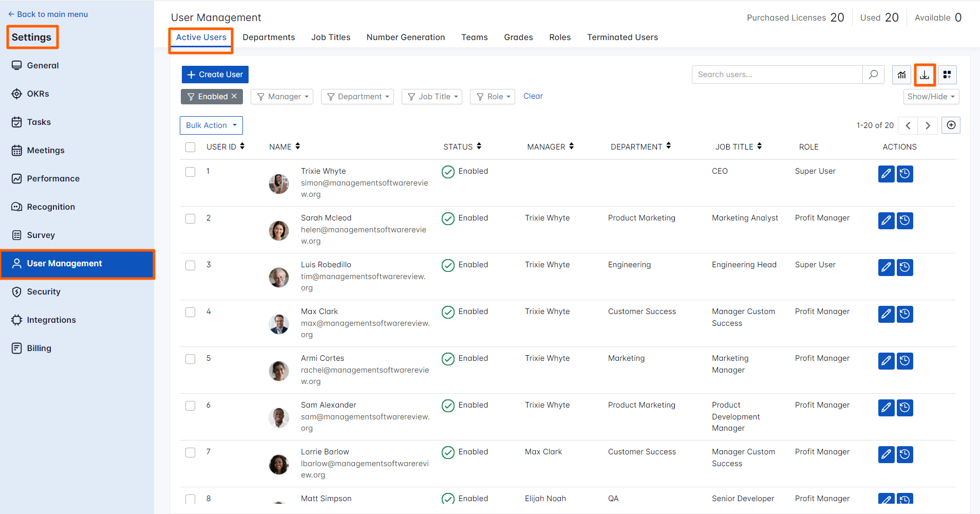Switch to the Terminated Users tab
The width and height of the screenshot is (980, 514).
622,37
